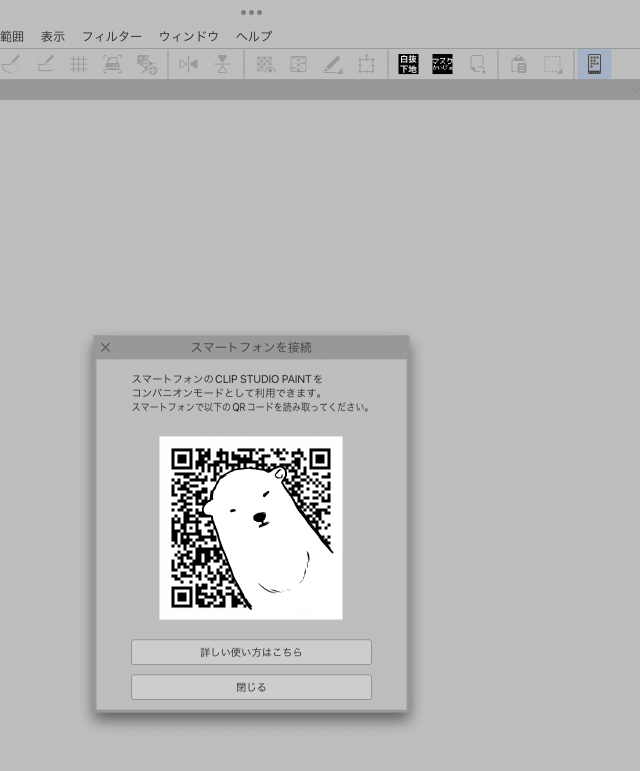Click the pen with underline icon
Viewport: 640px width, 771px height.
333,64
